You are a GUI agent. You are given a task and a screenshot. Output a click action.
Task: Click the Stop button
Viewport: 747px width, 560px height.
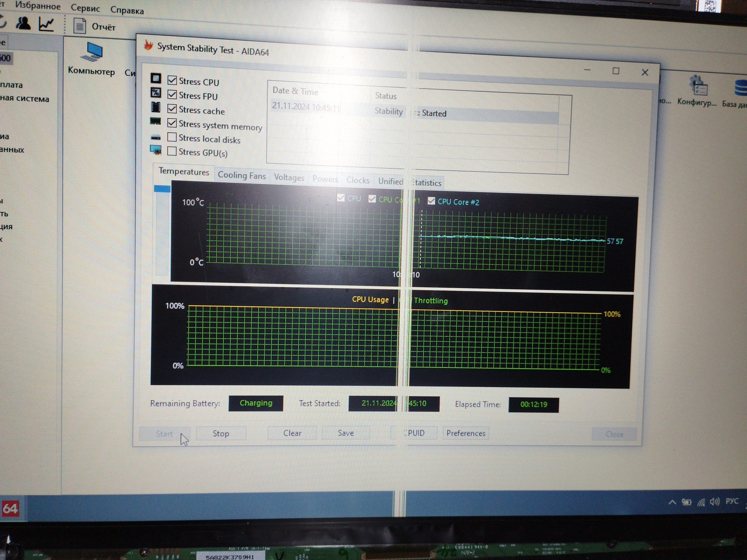tap(221, 433)
